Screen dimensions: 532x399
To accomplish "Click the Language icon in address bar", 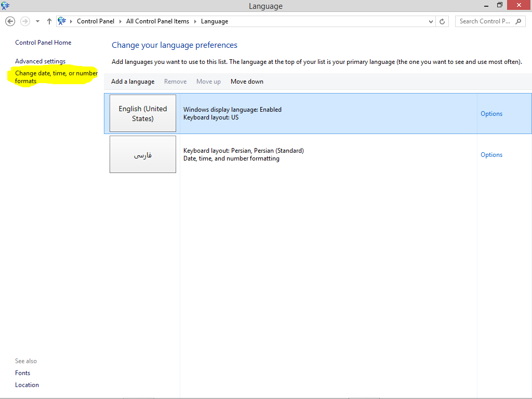I will (x=62, y=21).
